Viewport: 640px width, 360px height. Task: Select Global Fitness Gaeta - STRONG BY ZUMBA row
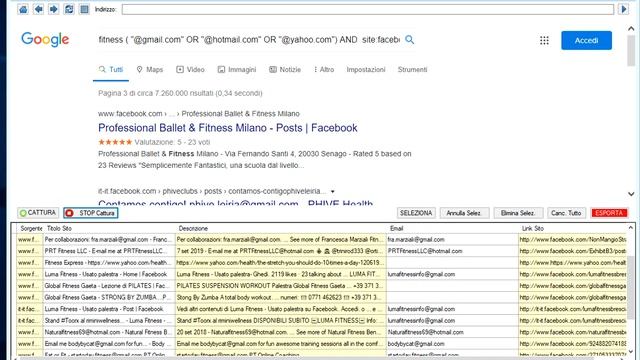322,298
